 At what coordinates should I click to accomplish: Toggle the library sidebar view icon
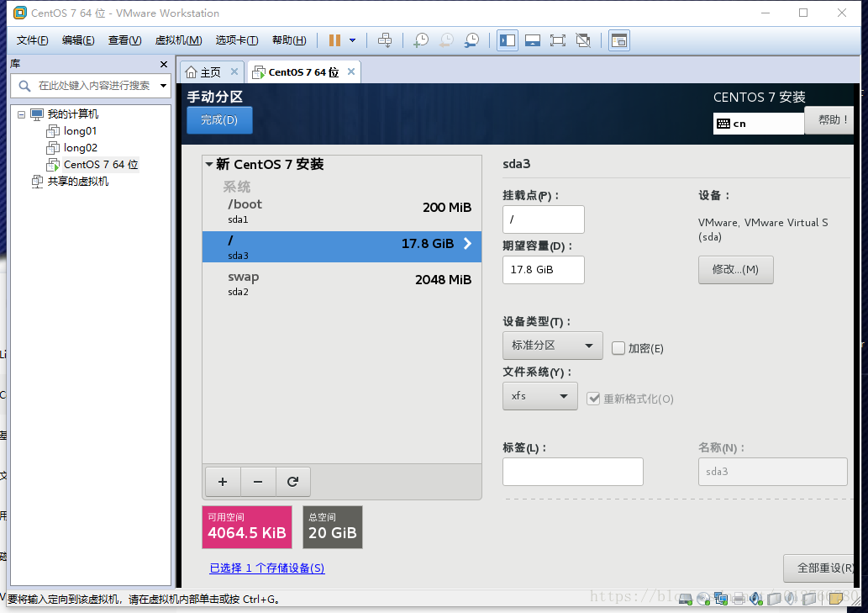[507, 40]
